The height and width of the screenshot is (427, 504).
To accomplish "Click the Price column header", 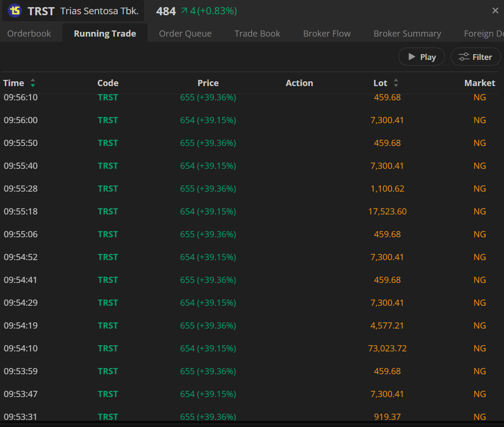I will (x=208, y=83).
